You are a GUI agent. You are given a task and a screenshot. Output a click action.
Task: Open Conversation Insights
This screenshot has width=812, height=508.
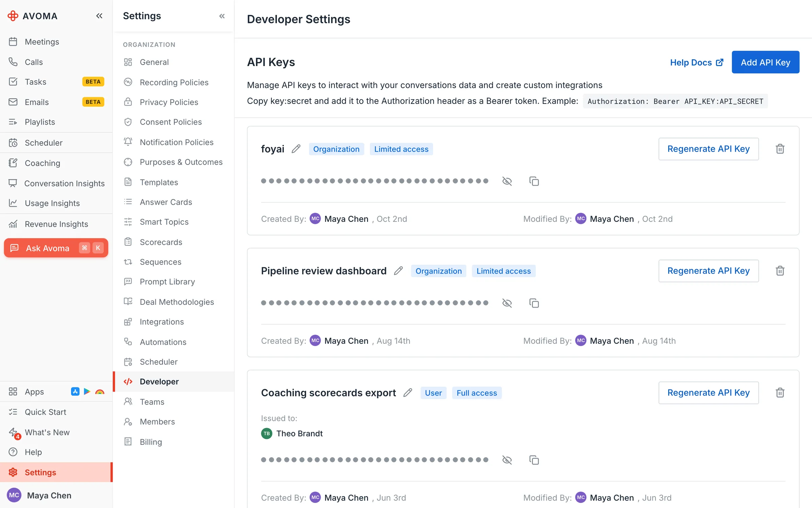click(56, 183)
